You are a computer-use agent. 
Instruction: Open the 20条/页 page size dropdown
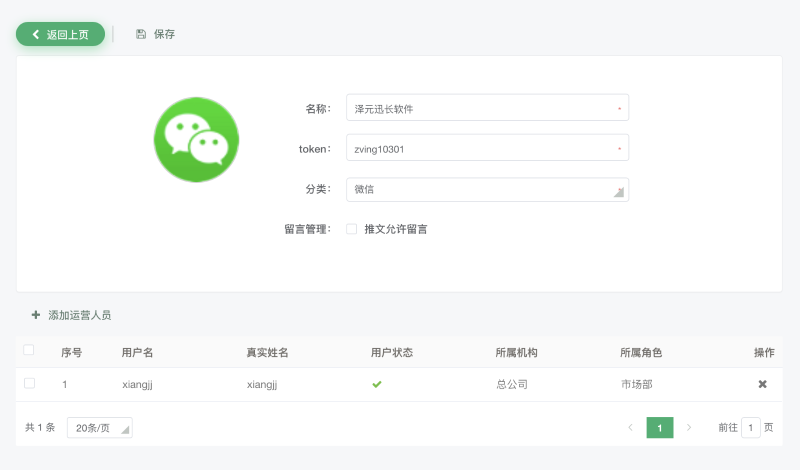coord(99,428)
